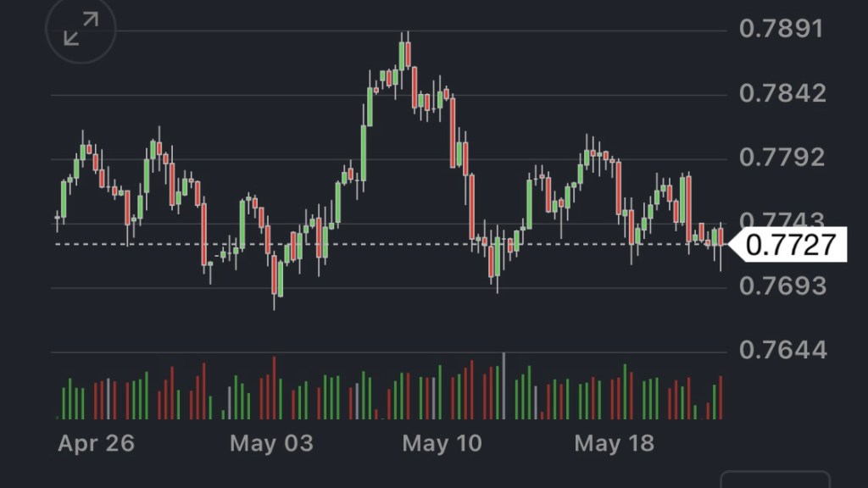This screenshot has width=868, height=488.
Task: Expand the chart to fullscreen
Action: click(x=81, y=30)
